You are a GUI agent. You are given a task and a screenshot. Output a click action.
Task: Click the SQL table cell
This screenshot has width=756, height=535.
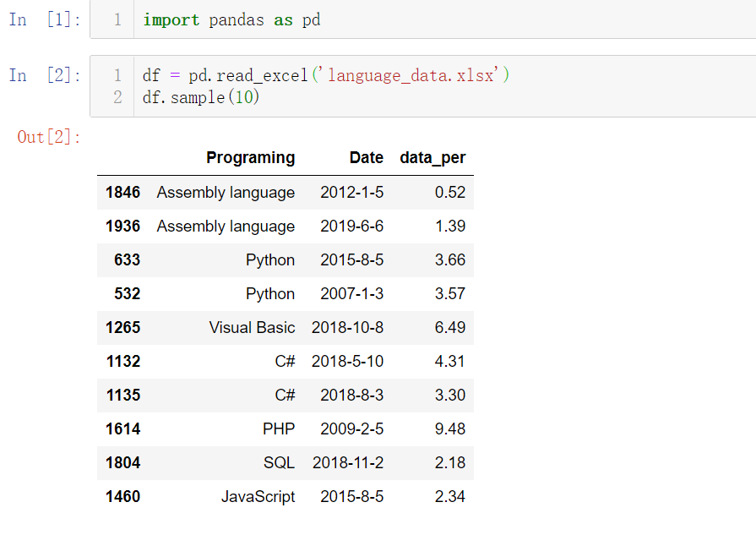pyautogui.click(x=279, y=463)
